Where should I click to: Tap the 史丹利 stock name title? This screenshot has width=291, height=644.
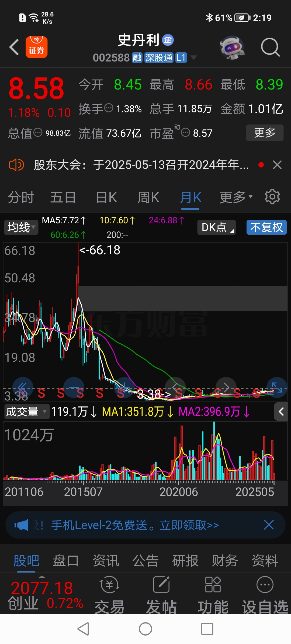tap(138, 40)
